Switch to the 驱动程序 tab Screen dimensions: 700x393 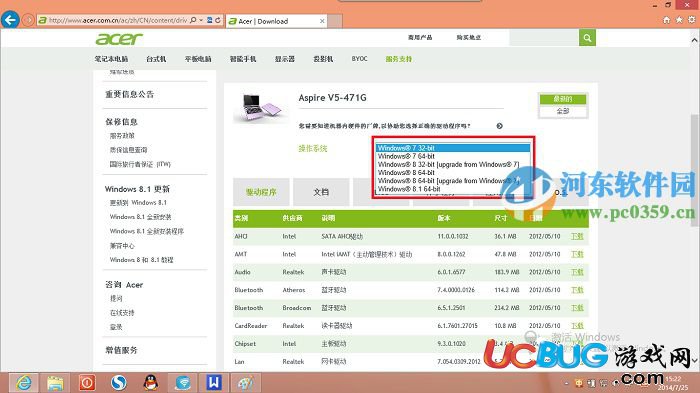[261, 192]
